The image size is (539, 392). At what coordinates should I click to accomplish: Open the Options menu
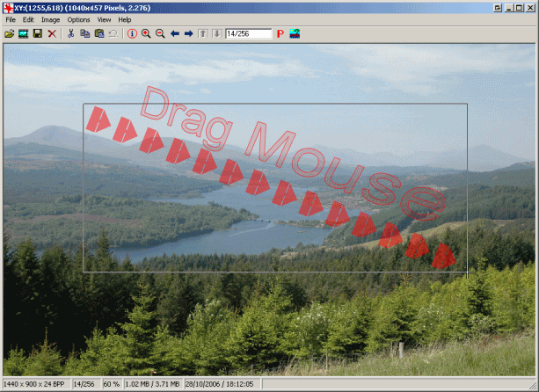[78, 20]
